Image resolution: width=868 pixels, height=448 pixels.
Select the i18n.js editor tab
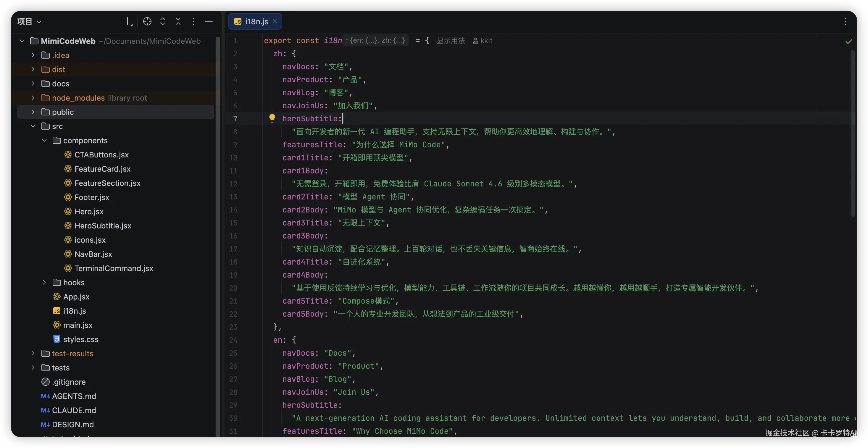point(255,22)
